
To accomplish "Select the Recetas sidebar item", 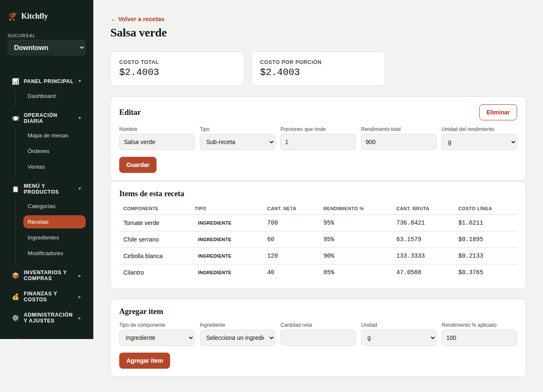I will (x=54, y=222).
